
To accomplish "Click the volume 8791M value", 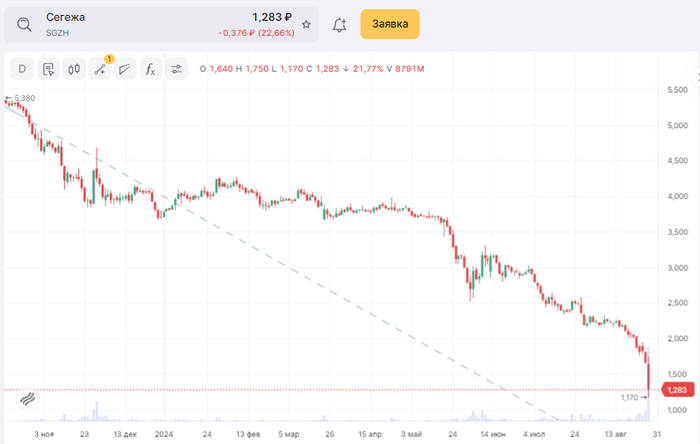I will (410, 69).
